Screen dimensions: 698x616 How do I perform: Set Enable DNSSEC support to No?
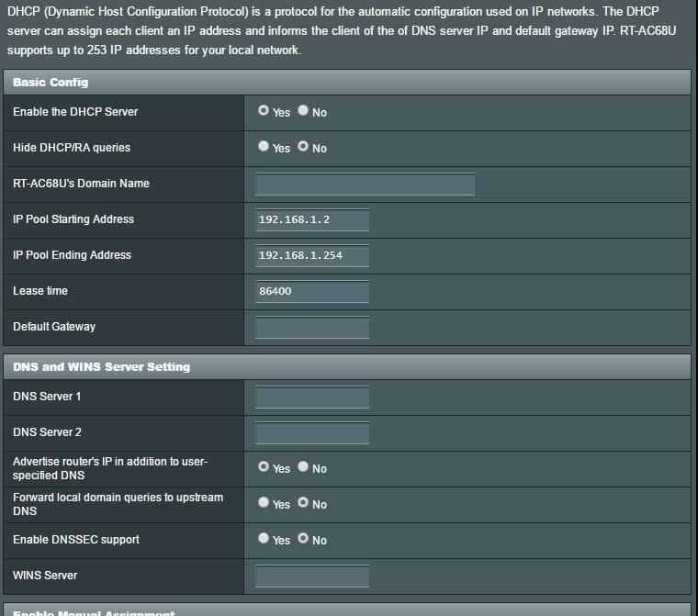[303, 539]
